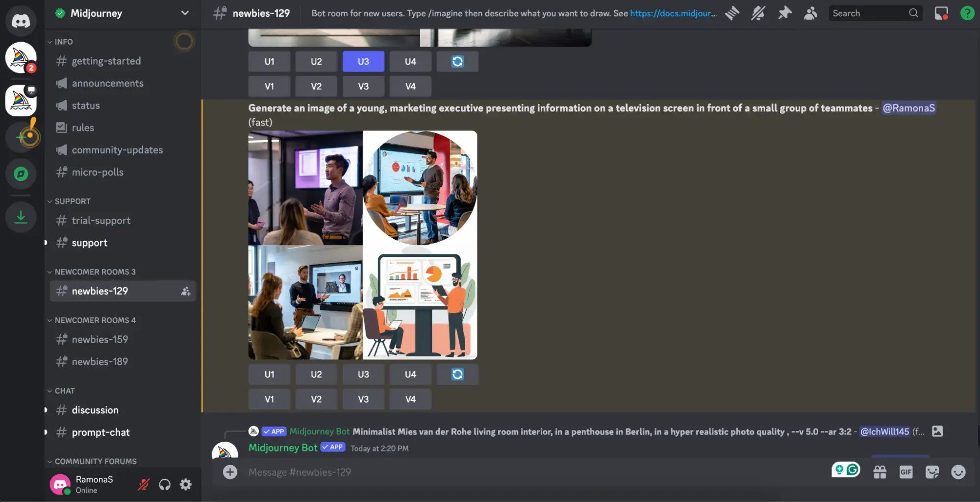Viewport: 980px width, 502px height.
Task: Open the newbies-159 channel
Action: (x=123, y=339)
